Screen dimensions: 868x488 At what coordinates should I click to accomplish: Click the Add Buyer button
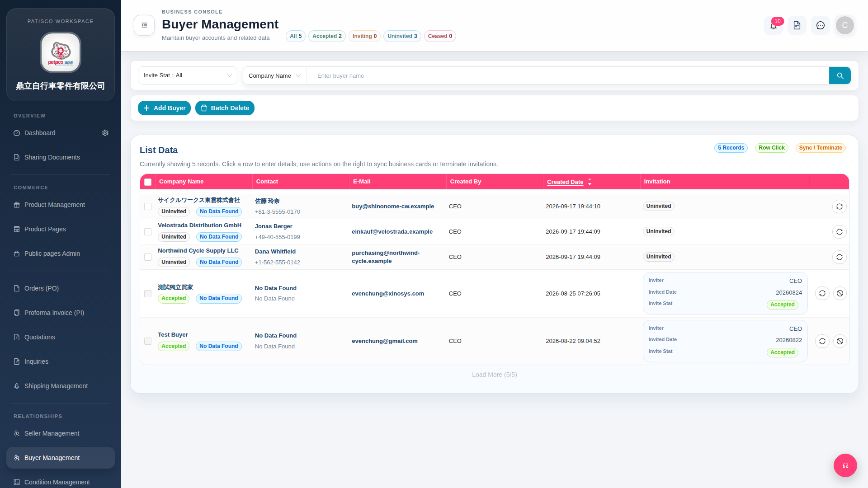[x=164, y=108]
